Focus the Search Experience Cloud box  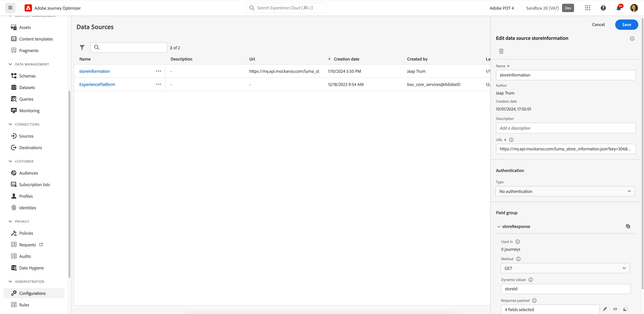pos(285,8)
